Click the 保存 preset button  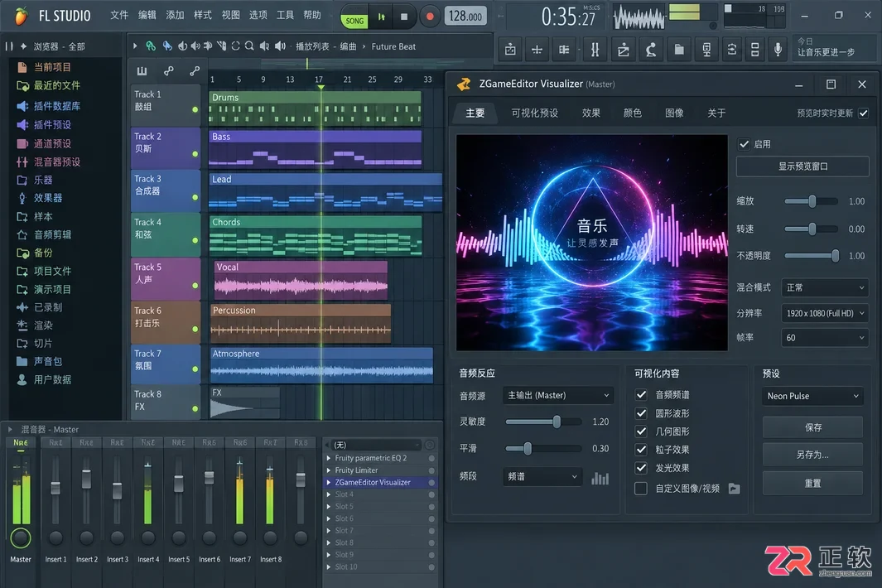click(812, 427)
